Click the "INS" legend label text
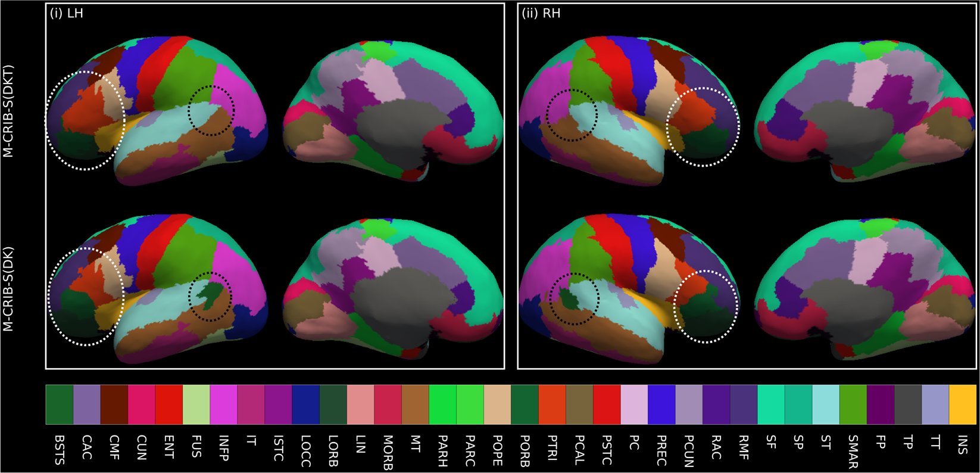This screenshot has width=980, height=473. tap(963, 445)
